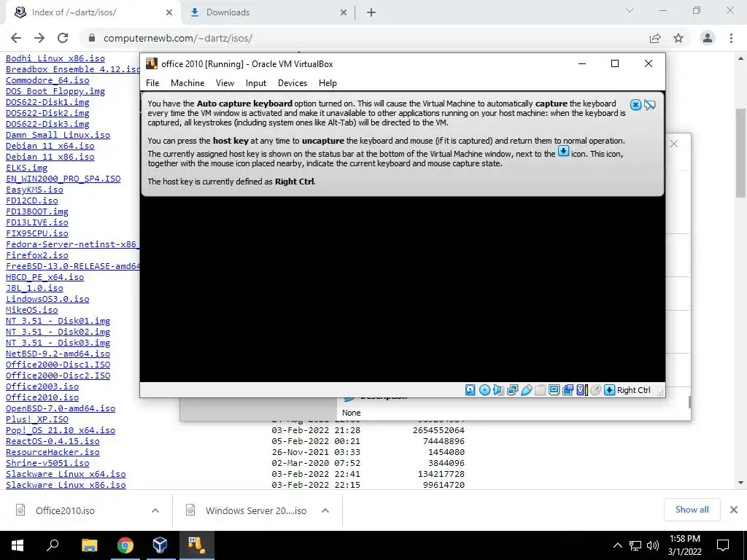This screenshot has width=747, height=560.
Task: Open the Chrome profile icon
Action: (x=708, y=38)
